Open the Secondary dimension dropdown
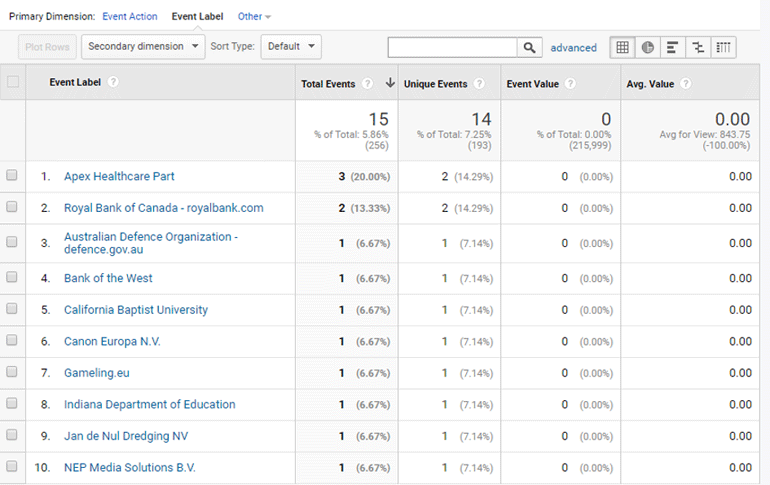This screenshot has height=485, width=770. click(x=143, y=47)
